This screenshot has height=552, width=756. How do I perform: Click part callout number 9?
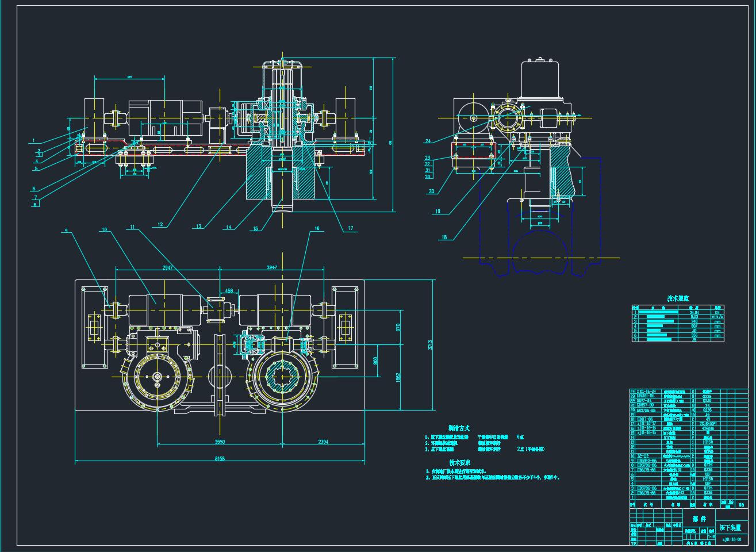[66, 231]
